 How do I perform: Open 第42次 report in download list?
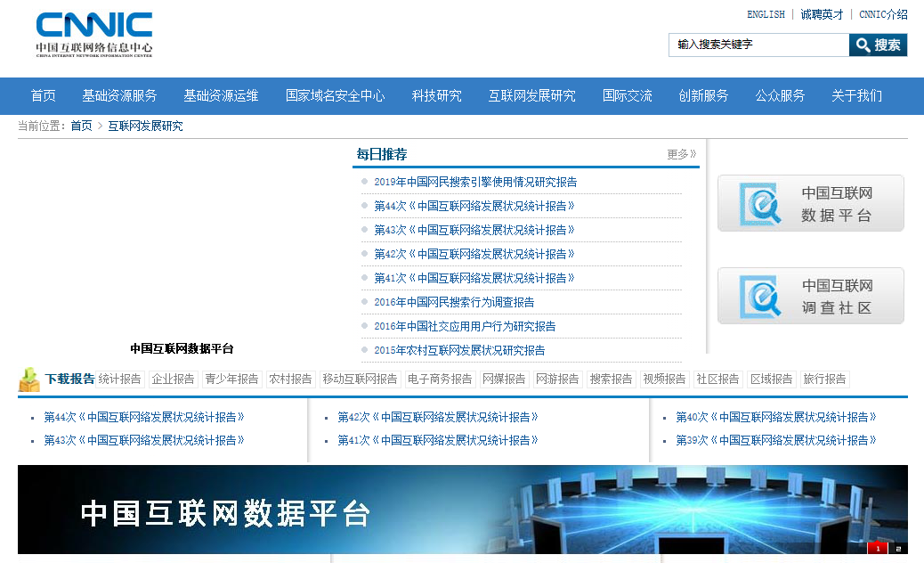437,418
